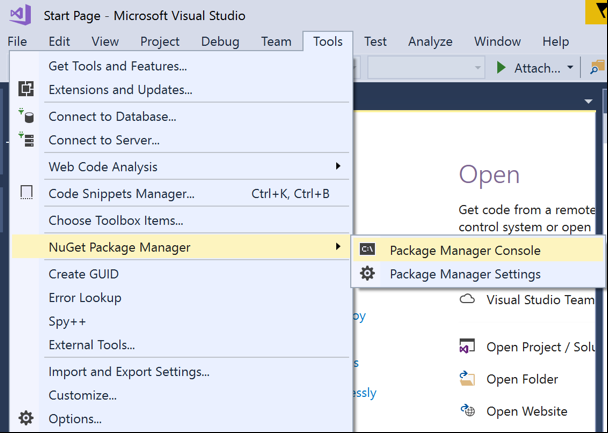Select Create GUID
Screen dimensions: 608x433
181,274
